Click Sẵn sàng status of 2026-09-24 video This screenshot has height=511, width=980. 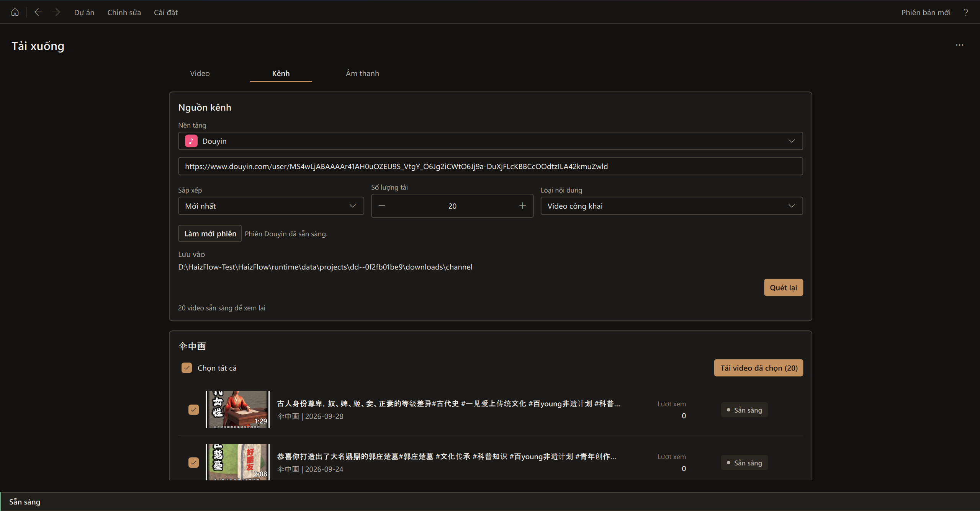[x=744, y=463]
